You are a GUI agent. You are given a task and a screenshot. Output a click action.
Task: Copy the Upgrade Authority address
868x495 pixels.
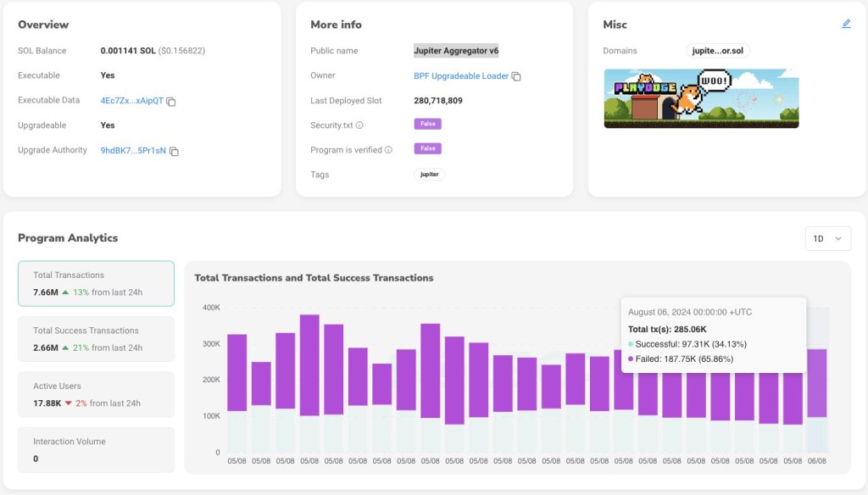175,152
